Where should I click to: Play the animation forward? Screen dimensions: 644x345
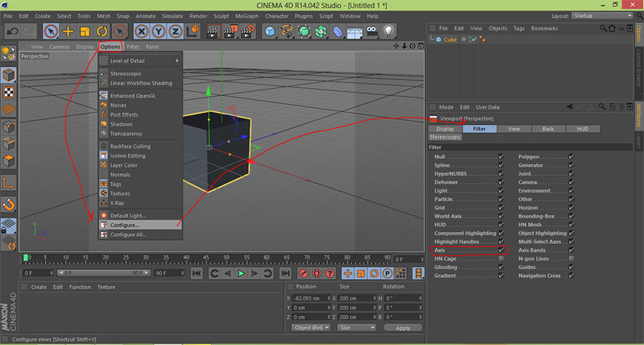tap(241, 273)
